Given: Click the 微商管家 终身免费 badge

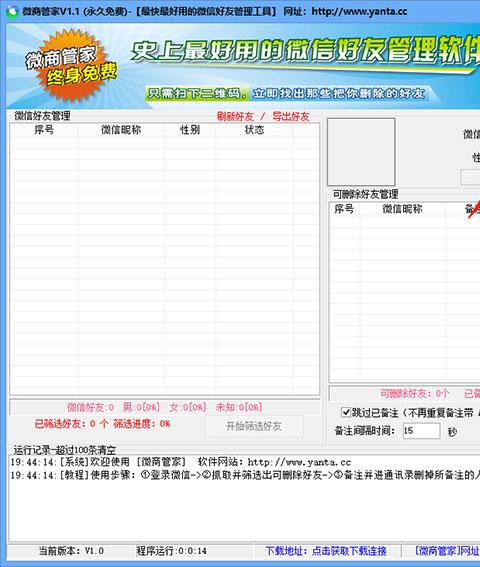Looking at the screenshot, I should [x=72, y=65].
